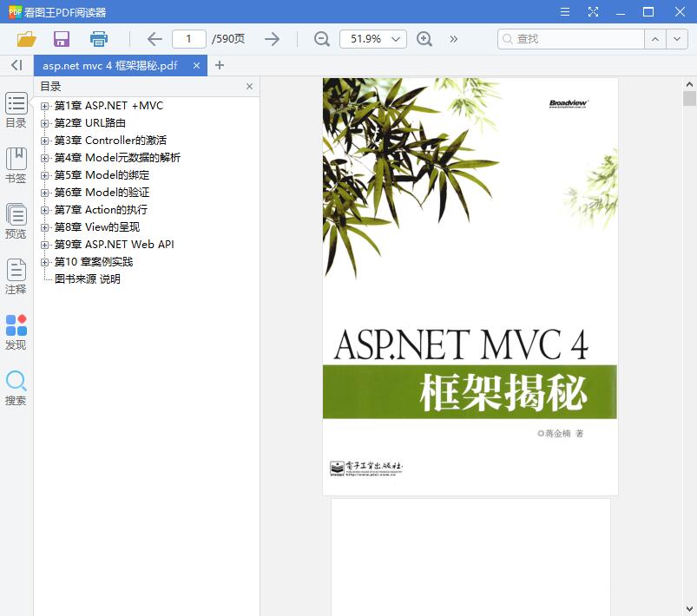
Task: Jump to 第1章 ASP.NET +MVC
Action: [108, 106]
